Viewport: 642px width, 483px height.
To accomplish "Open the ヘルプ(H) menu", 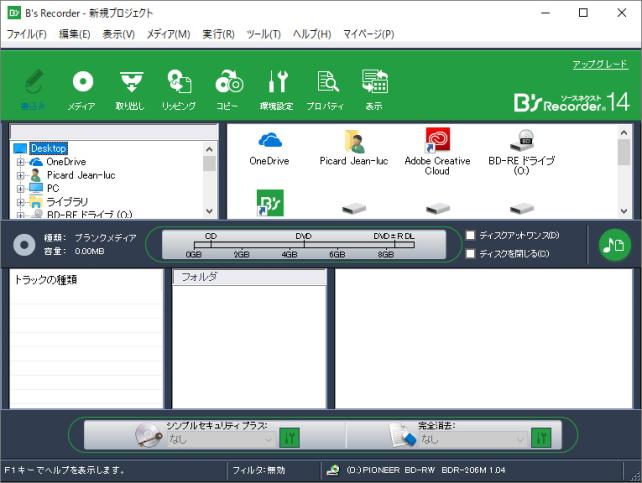I will pos(312,34).
